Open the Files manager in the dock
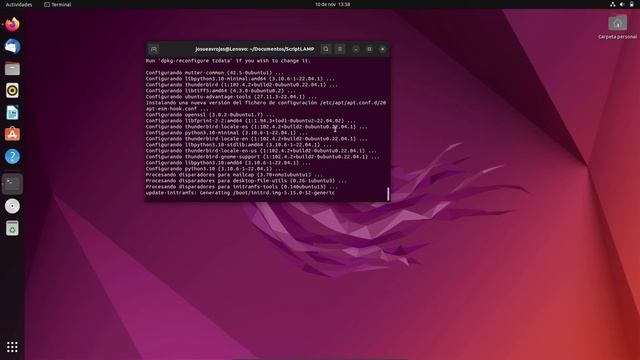The height and width of the screenshot is (360, 640). pos(12,69)
